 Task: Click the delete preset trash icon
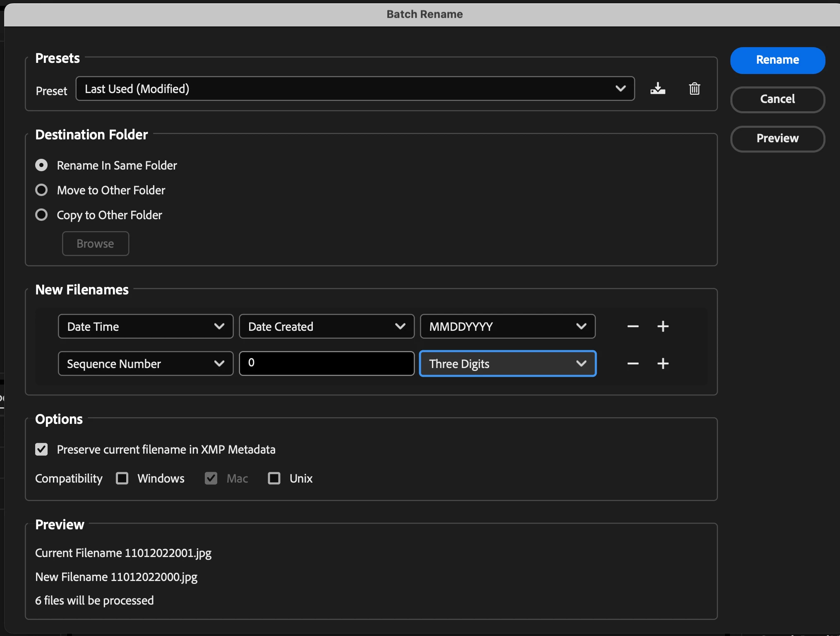click(x=694, y=88)
